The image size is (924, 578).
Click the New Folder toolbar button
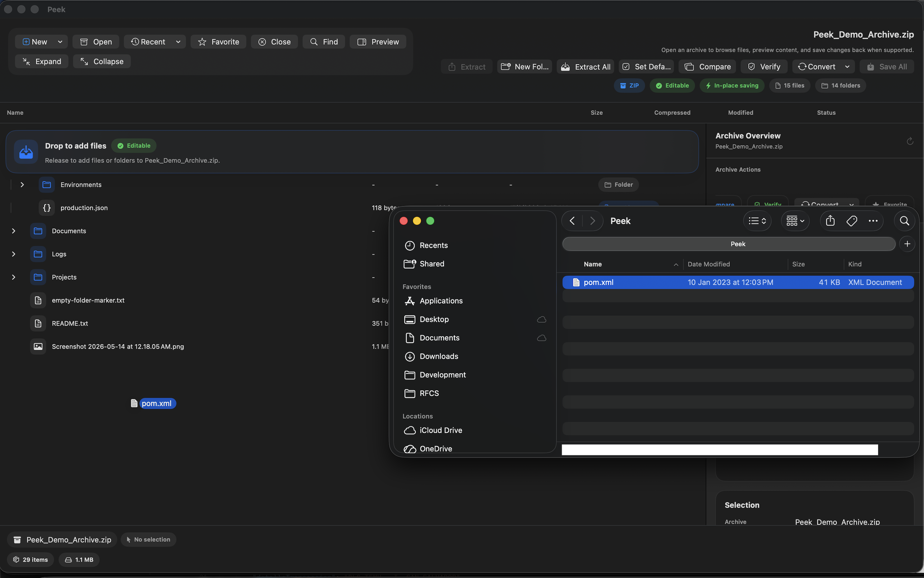point(525,66)
